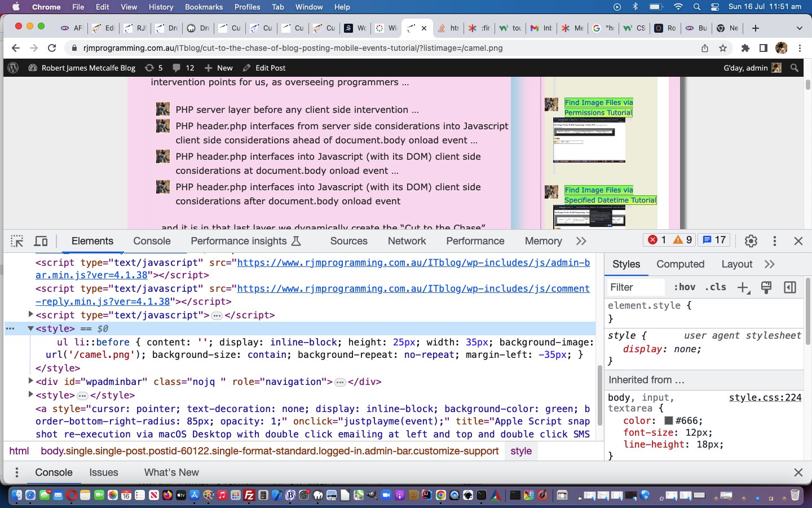Toggle the .cls element classes button
Viewport: 812px width, 508px height.
point(716,287)
